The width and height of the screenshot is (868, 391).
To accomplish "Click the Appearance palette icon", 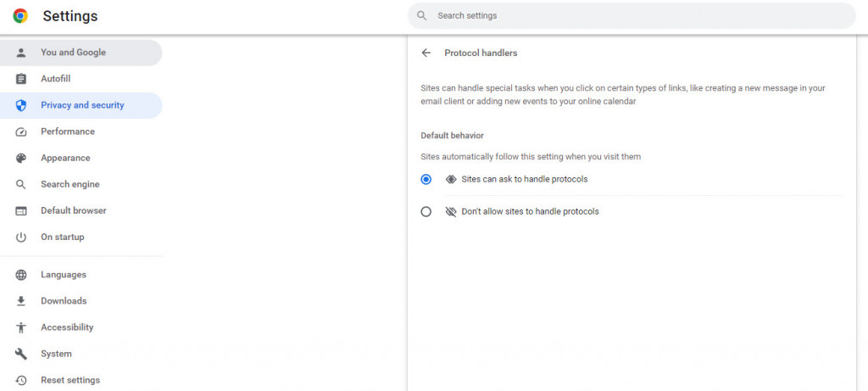I will pos(21,158).
